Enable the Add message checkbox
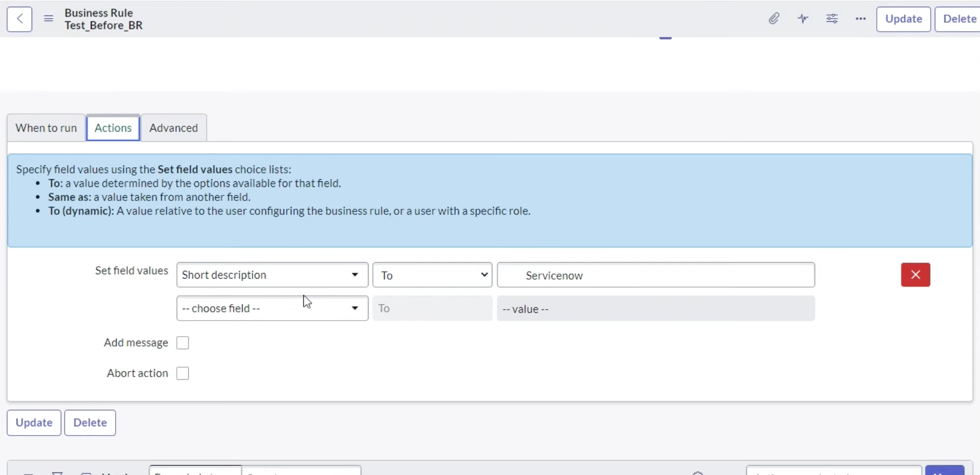 click(183, 343)
